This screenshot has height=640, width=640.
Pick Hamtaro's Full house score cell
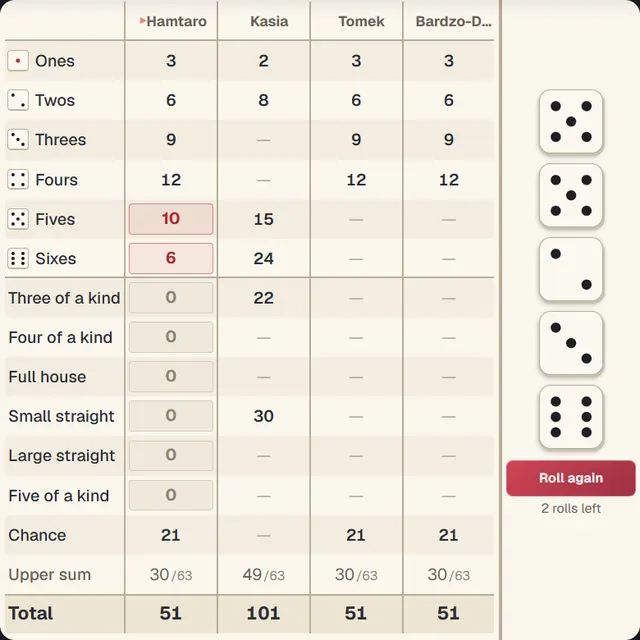coord(171,376)
